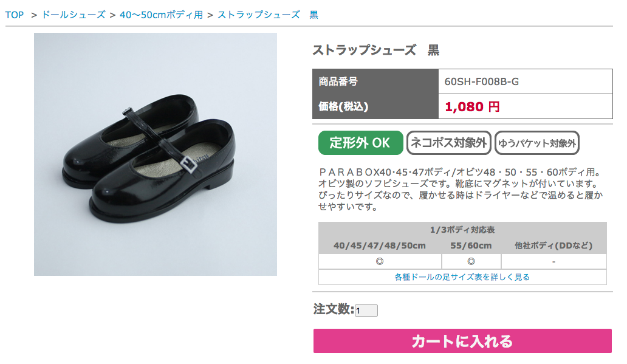
Task: Click the 他社ボディ(DDなど) column header
Action: pos(553,246)
